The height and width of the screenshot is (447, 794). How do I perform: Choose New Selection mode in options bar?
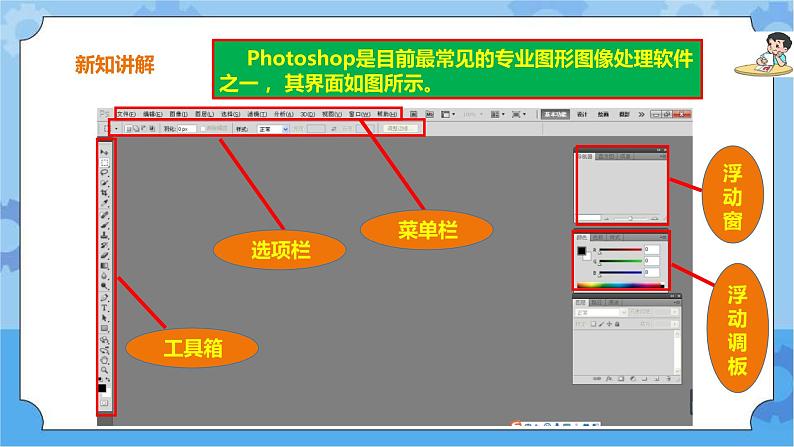[128, 129]
